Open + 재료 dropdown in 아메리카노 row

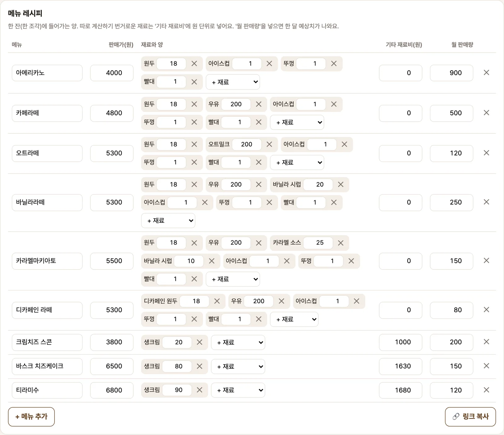coord(233,82)
